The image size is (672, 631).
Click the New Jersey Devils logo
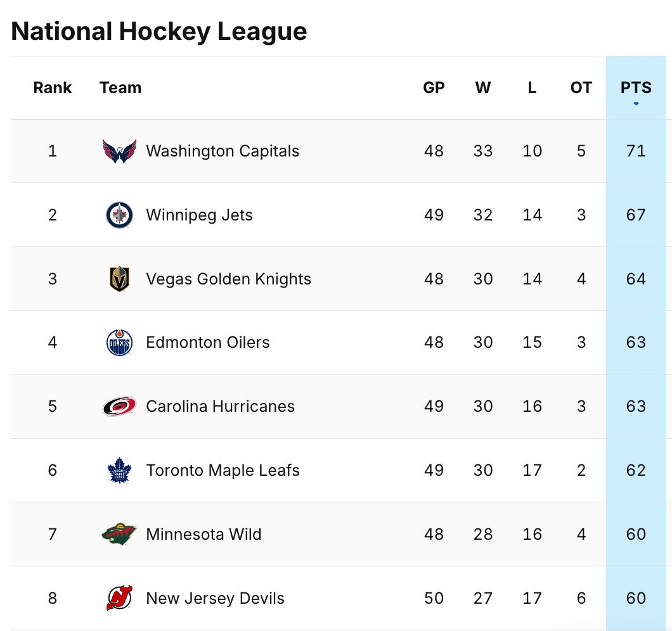click(x=119, y=598)
